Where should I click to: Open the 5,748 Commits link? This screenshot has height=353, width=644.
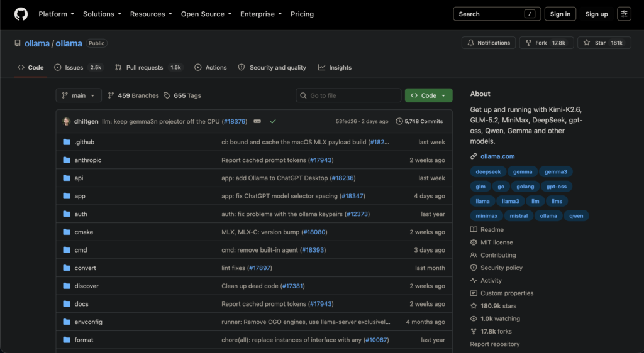click(419, 121)
